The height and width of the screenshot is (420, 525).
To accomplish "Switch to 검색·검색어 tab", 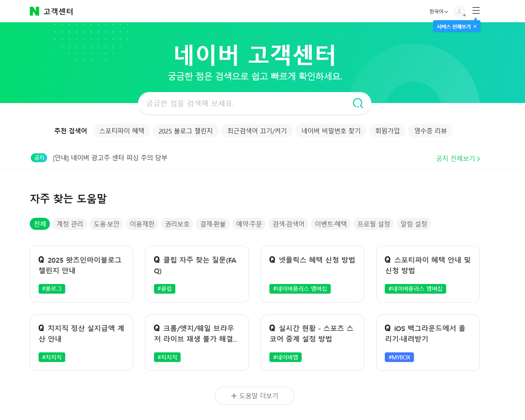I will tap(289, 224).
